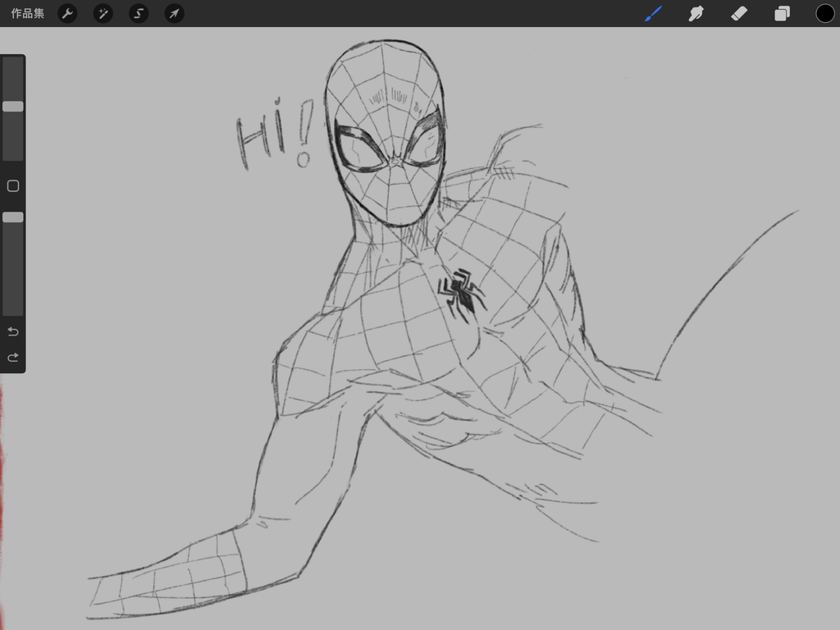Open the Gallery (作品集) link
Viewport: 840px width, 630px height.
(x=27, y=13)
